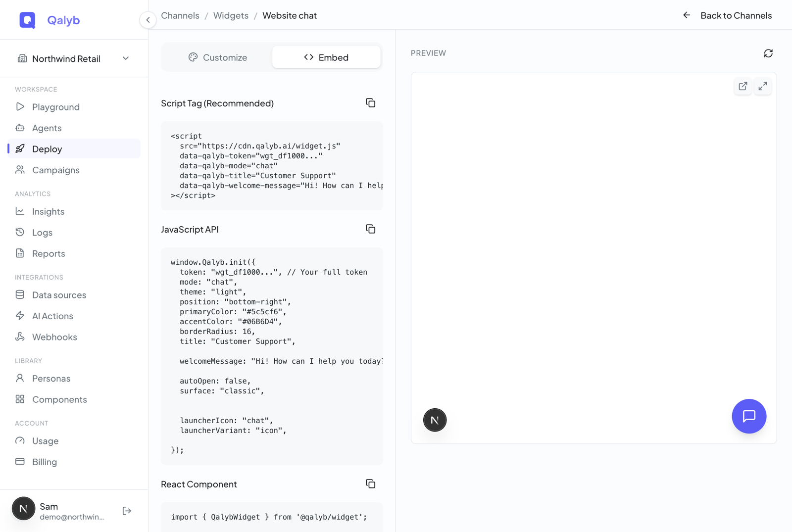Switch to the Customize tab
This screenshot has height=532, width=792.
218,57
